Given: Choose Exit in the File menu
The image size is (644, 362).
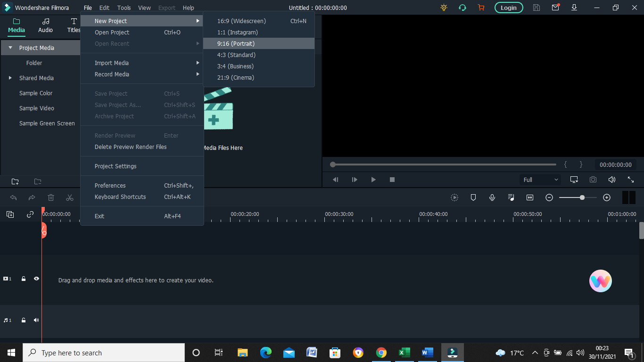Looking at the screenshot, I should click(x=142, y=216).
